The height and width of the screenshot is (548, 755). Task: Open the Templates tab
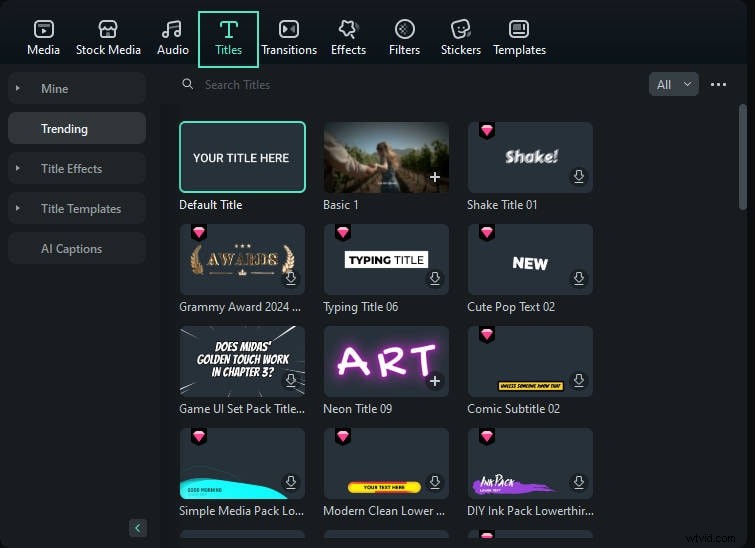[519, 39]
